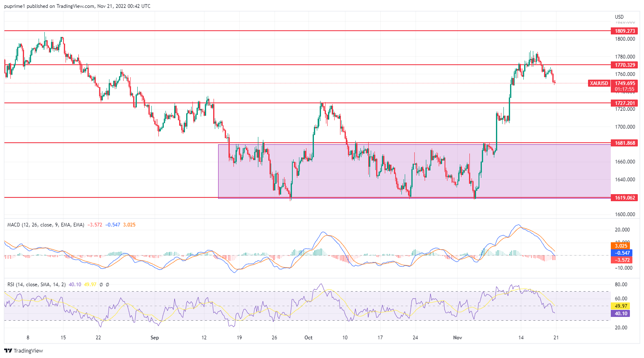Click RSI value 40.10 axis label
Viewport: 644px width, 358px height.
coord(620,314)
